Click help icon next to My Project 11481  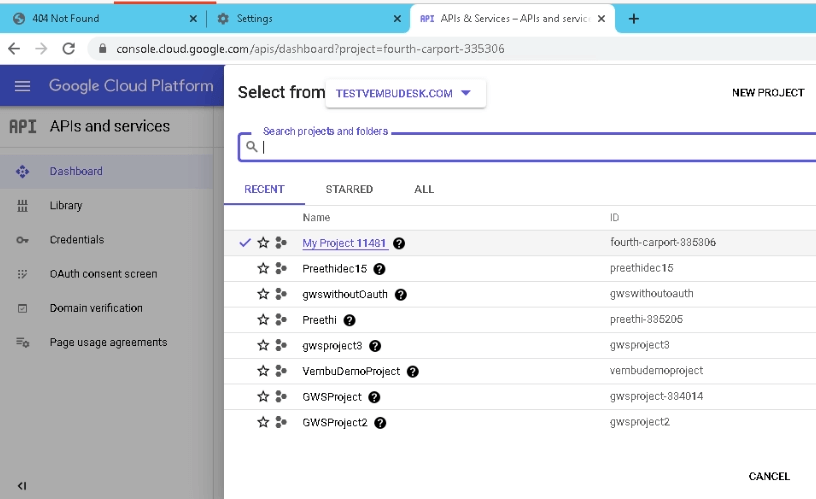click(x=399, y=244)
